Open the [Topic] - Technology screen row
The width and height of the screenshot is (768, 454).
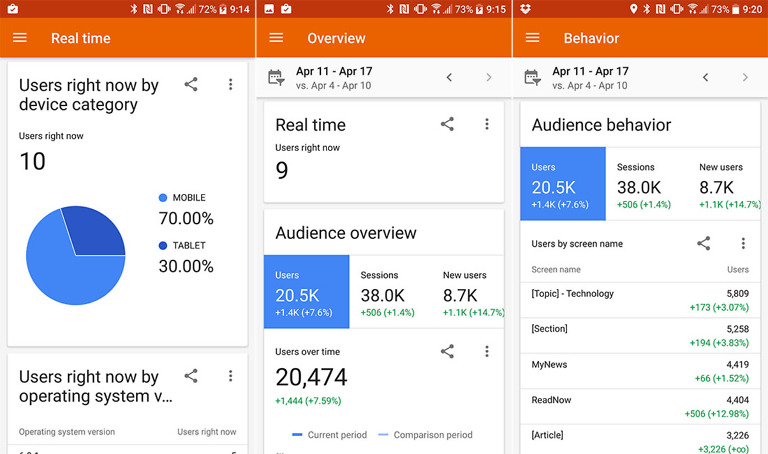640,300
